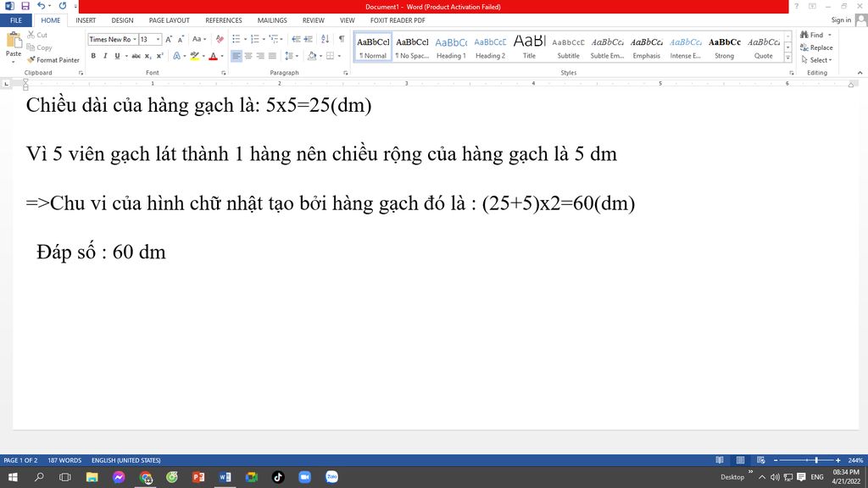Toggle italic formatting
Viewport: 868px width, 488px height.
point(105,56)
